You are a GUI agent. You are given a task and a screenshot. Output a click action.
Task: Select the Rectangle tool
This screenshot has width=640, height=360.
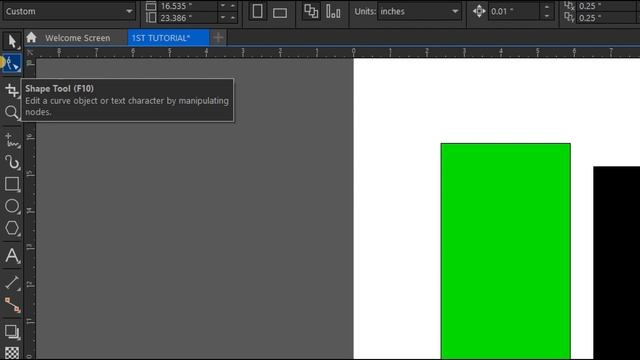pyautogui.click(x=11, y=184)
